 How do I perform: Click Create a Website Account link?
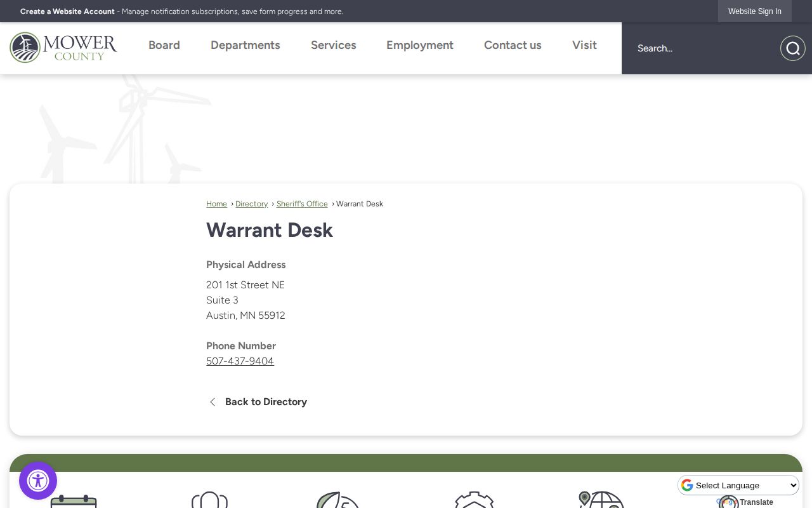pos(67,11)
